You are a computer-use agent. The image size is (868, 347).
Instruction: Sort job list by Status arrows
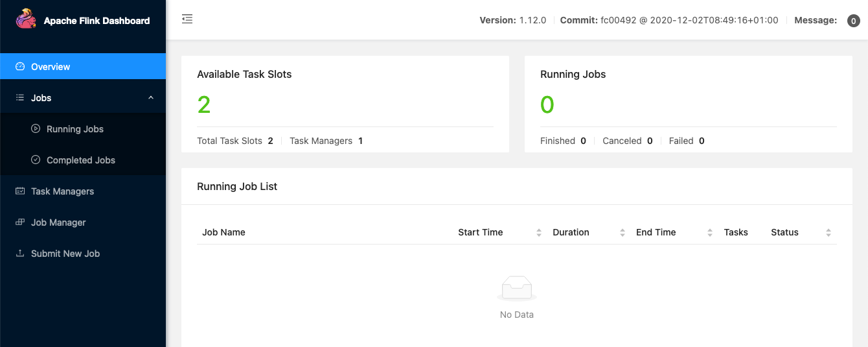pos(828,232)
